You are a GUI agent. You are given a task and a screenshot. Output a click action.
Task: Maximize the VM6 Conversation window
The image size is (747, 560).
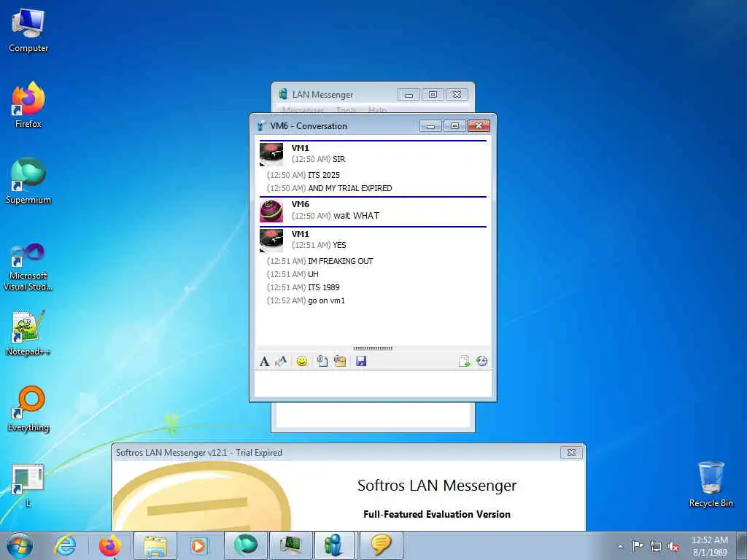(x=454, y=125)
